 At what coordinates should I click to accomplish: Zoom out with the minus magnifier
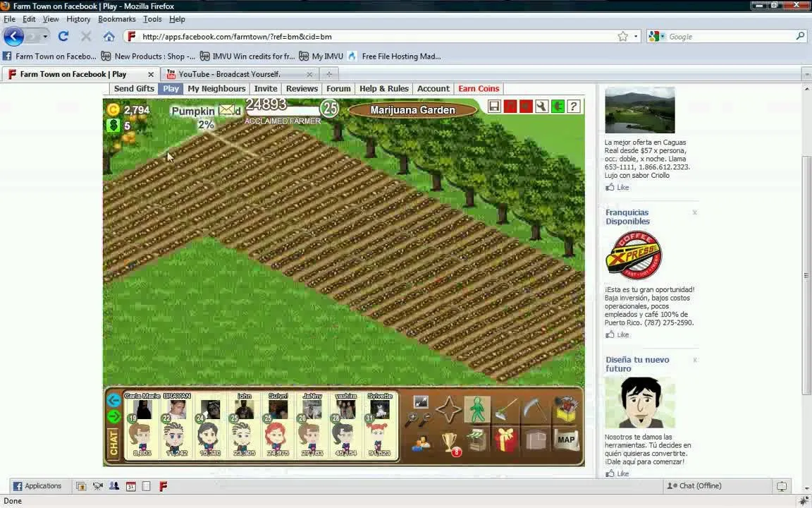click(x=424, y=419)
